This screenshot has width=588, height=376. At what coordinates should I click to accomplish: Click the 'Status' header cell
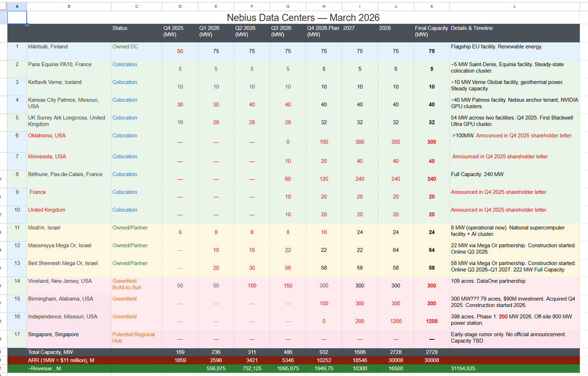click(x=136, y=33)
